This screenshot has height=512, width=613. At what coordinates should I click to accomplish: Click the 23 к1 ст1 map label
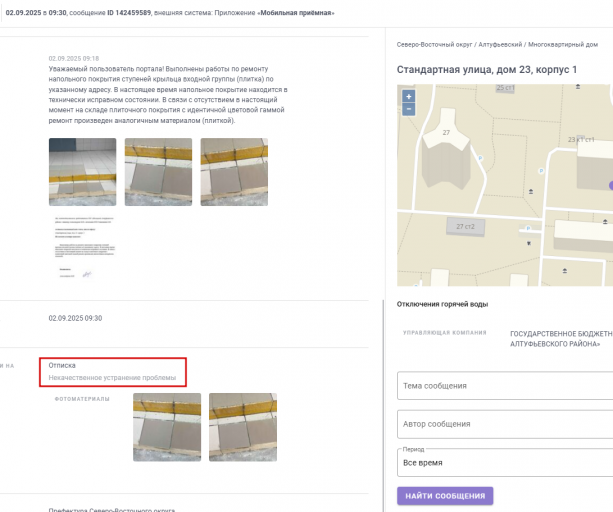coord(581,140)
